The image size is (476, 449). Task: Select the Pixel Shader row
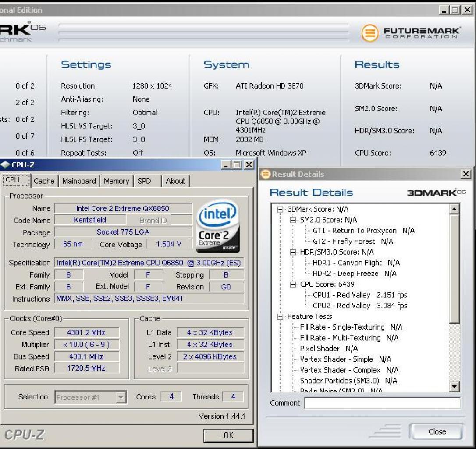click(x=329, y=349)
